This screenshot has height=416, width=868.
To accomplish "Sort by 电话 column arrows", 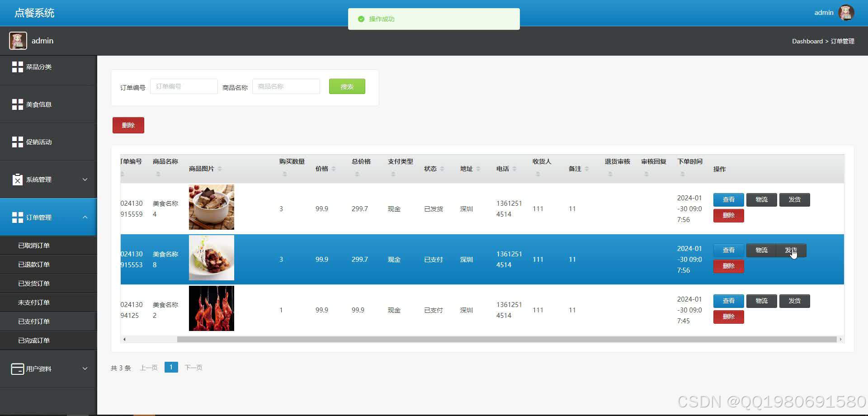I will [x=514, y=169].
